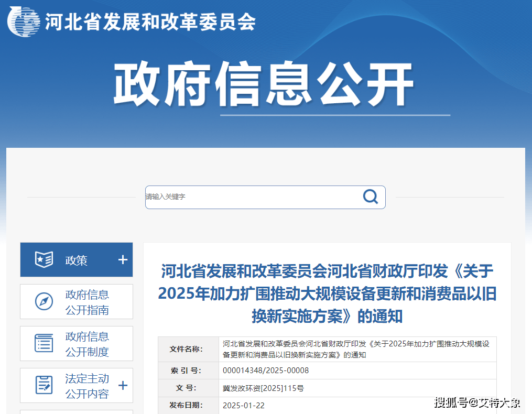Viewport: 532px width, 414px height.
Task: Click the 文件名称 label cell
Action: click(x=188, y=349)
